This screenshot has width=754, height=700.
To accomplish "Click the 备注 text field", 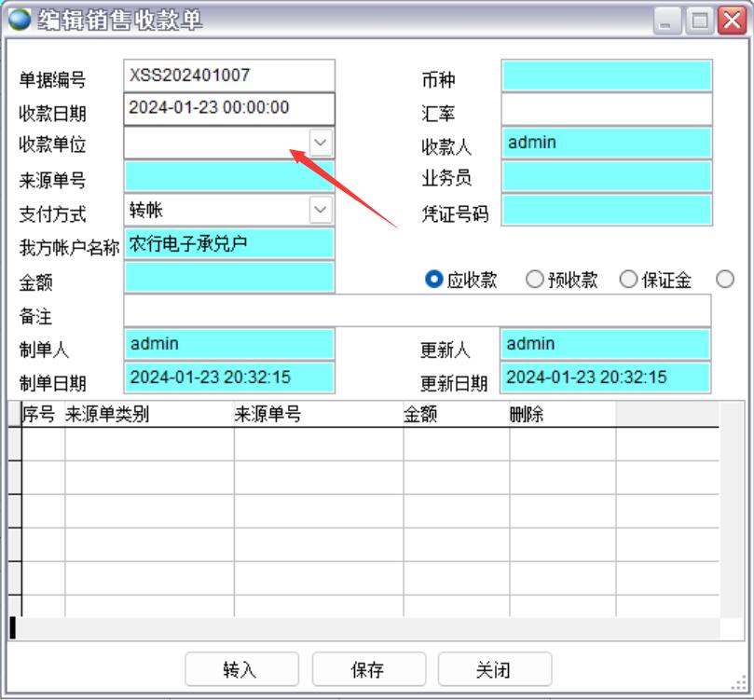I will pyautogui.click(x=417, y=310).
